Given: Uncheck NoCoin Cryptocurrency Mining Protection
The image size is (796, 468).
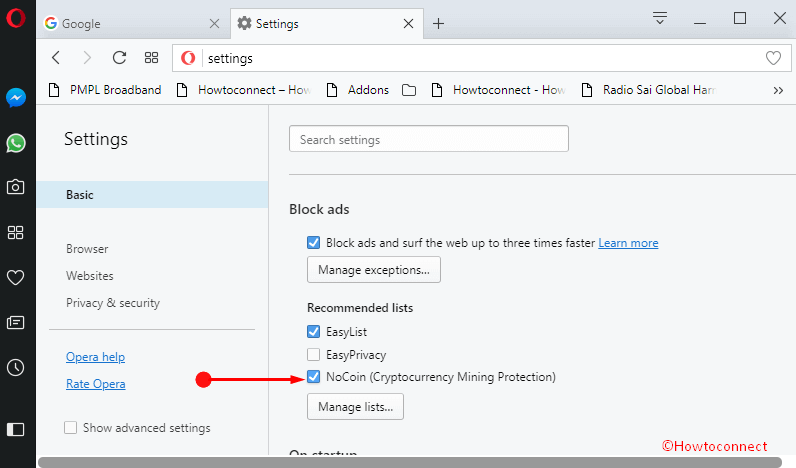Looking at the screenshot, I should [x=313, y=377].
